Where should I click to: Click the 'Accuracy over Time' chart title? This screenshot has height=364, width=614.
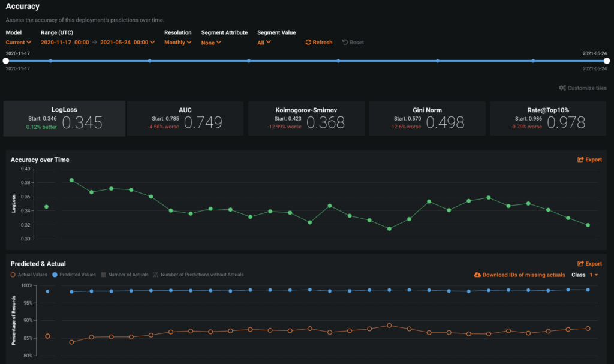40,160
